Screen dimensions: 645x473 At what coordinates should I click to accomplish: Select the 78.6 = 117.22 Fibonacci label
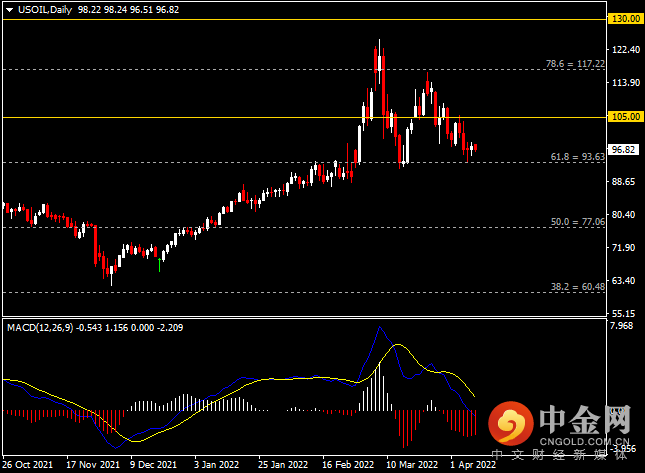(x=576, y=63)
